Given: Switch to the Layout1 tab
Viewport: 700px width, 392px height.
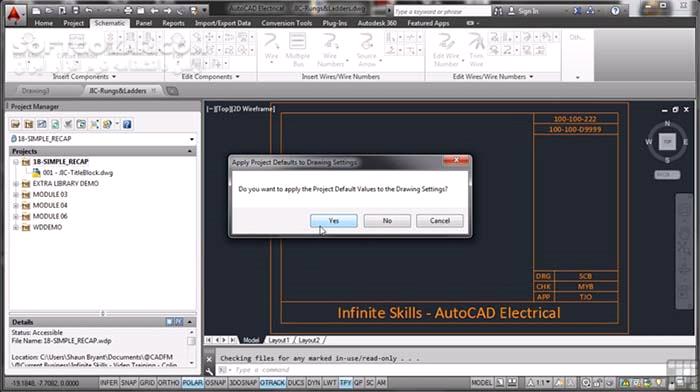Looking at the screenshot, I should [279, 340].
